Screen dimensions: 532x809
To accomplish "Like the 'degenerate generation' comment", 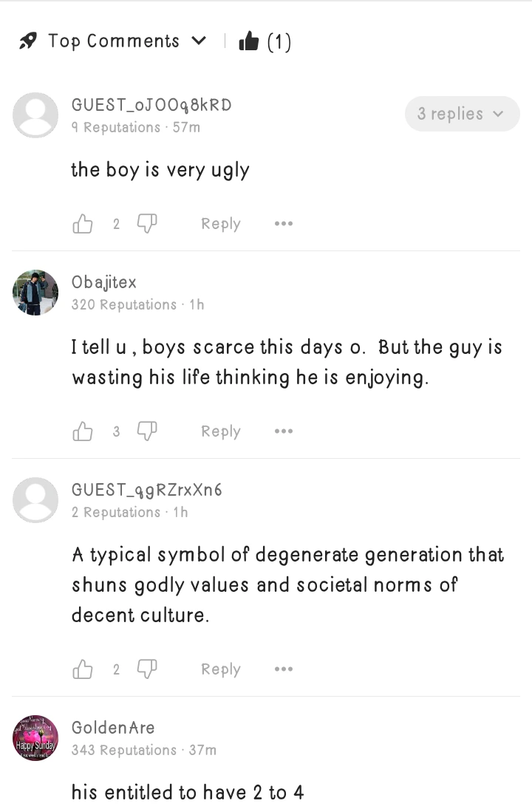I will (83, 669).
